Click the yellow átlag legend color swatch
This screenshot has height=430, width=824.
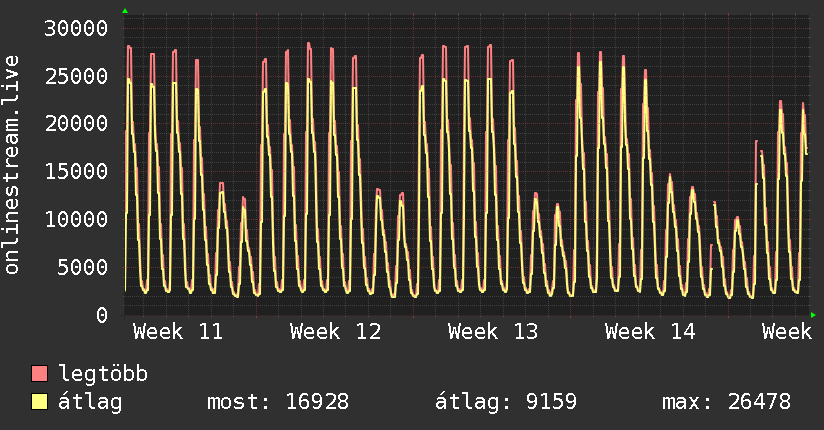click(x=40, y=403)
